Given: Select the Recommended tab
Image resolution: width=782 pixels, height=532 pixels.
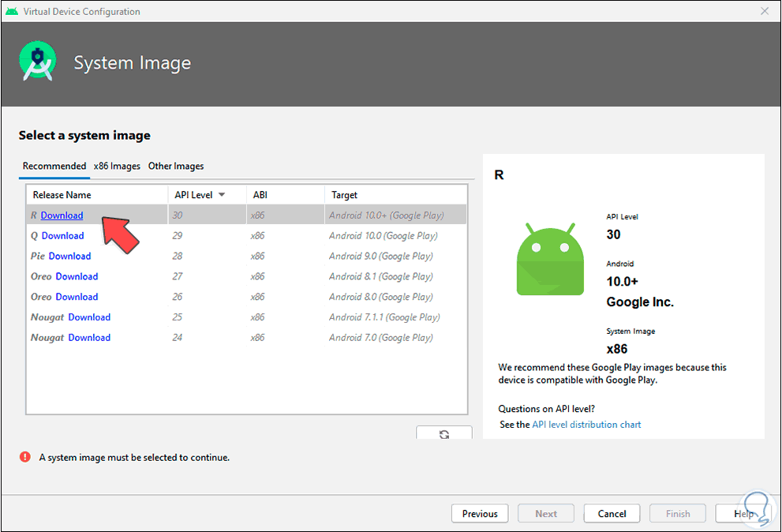Looking at the screenshot, I should 54,166.
